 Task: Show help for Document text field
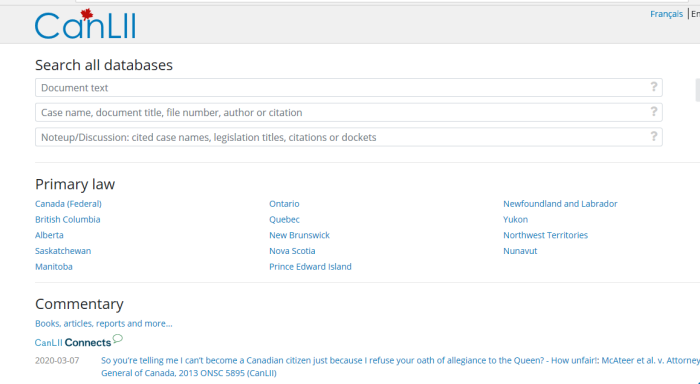654,87
